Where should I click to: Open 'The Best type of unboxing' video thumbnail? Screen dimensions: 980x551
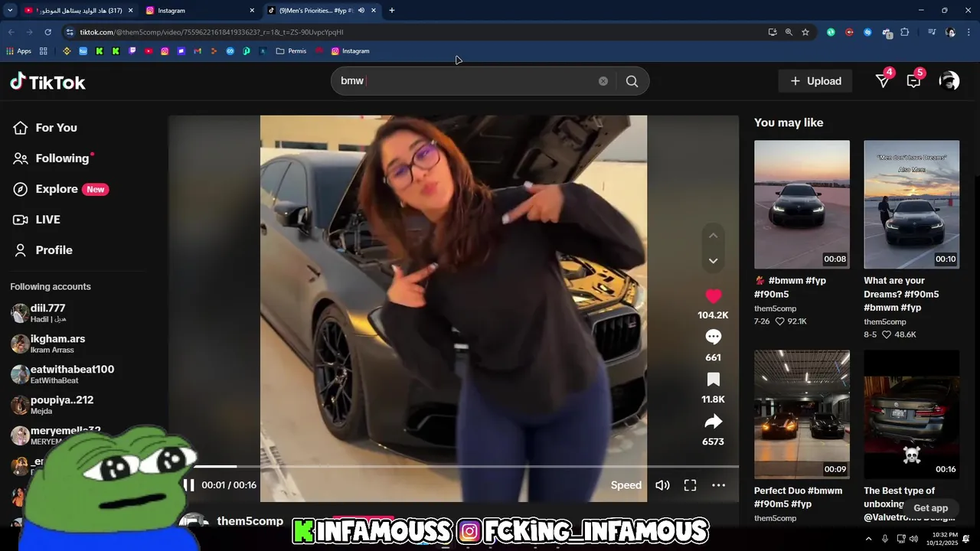click(911, 414)
